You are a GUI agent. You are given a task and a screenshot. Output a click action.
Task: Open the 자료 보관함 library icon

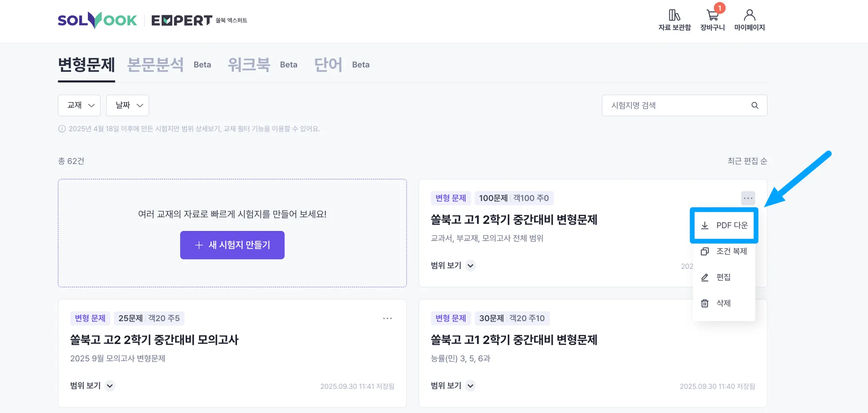pos(674,16)
